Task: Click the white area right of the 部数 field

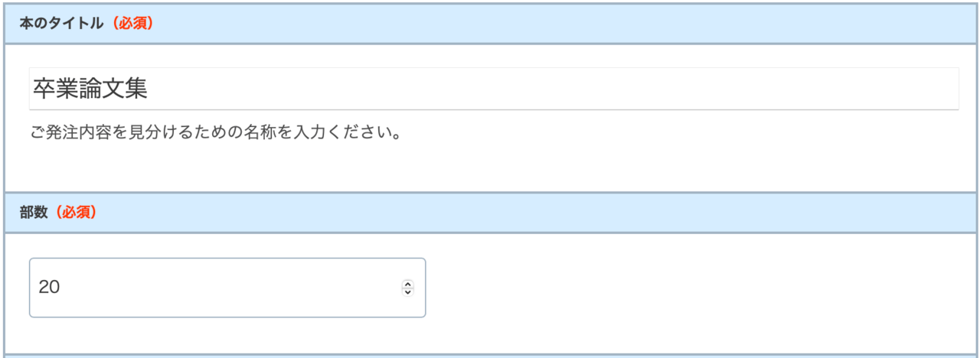Action: (x=689, y=288)
